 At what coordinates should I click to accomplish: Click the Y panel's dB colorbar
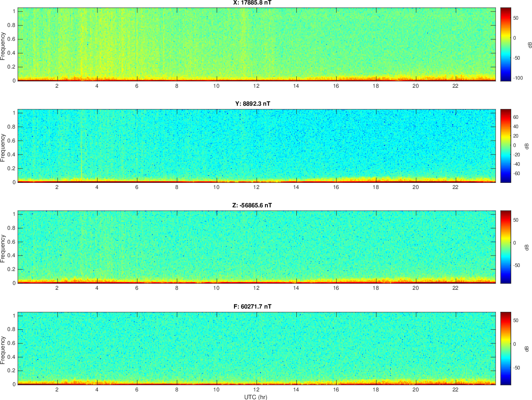tap(506, 146)
